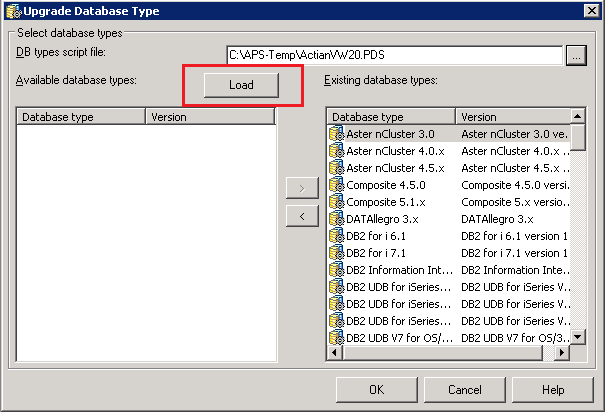Click the DB2 for i 6.1 icon

[x=337, y=235]
